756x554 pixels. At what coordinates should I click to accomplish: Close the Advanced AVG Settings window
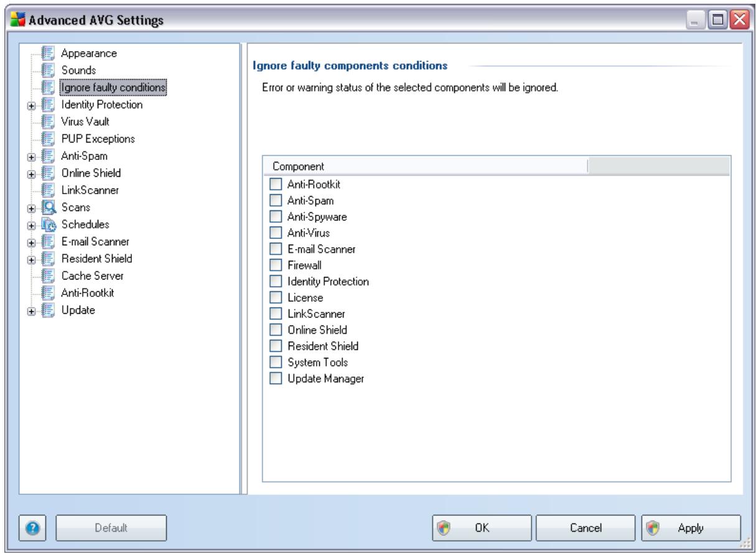point(739,20)
